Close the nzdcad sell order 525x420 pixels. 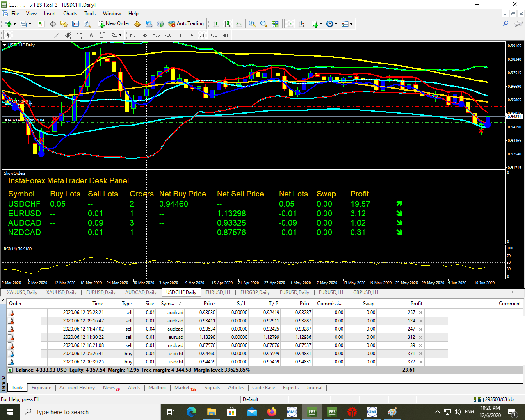click(x=420, y=345)
